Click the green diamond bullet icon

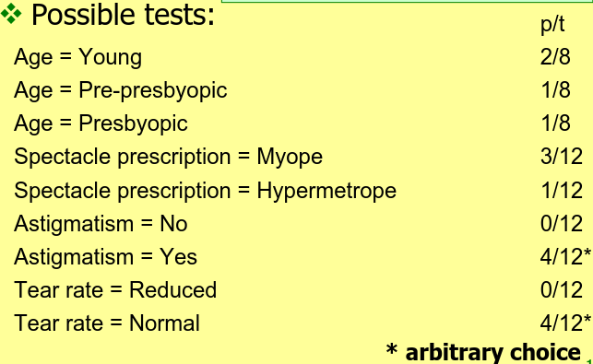click(11, 13)
